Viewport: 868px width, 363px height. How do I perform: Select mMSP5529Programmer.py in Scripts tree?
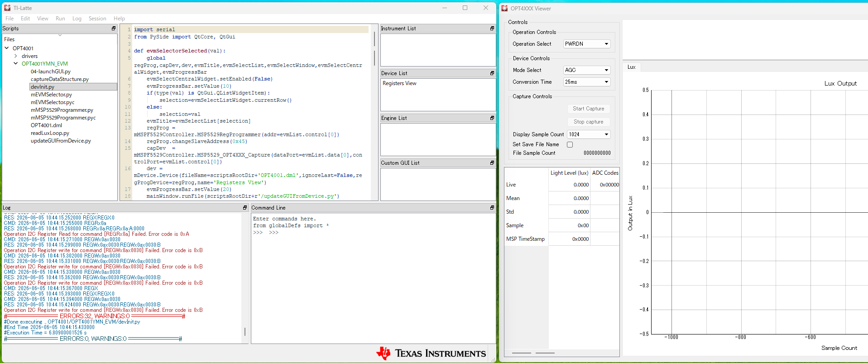(62, 110)
